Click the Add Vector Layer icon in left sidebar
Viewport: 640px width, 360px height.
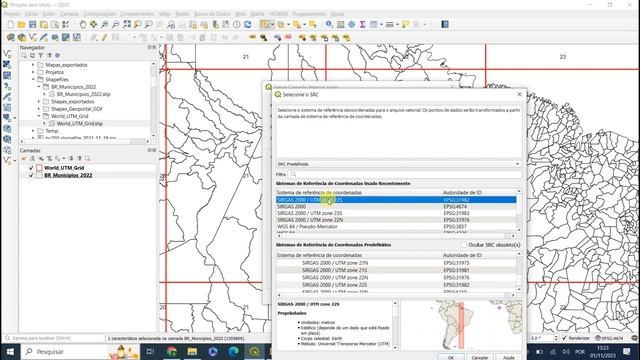click(7, 54)
